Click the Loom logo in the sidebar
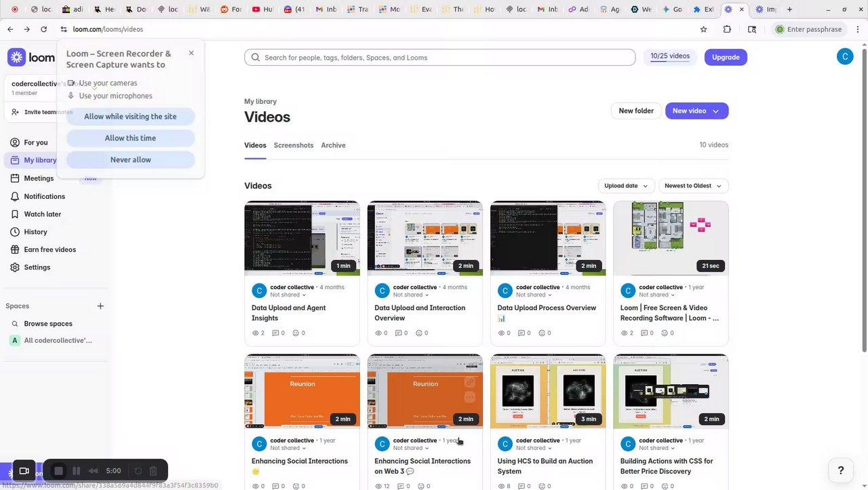The height and width of the screenshot is (490, 868). pyautogui.click(x=31, y=58)
